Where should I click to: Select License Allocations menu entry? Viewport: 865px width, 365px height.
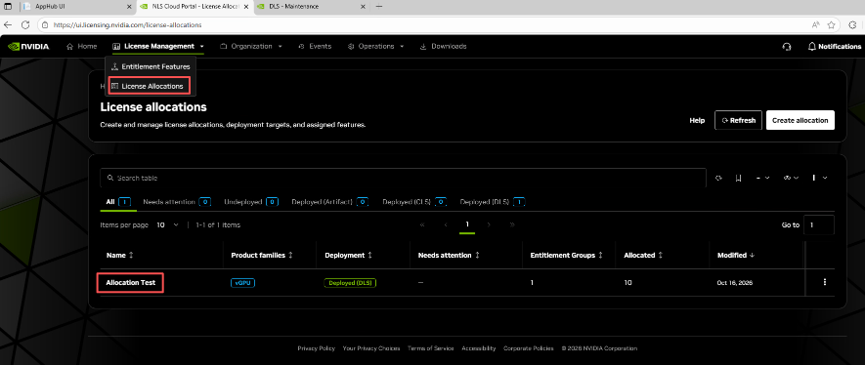pos(149,86)
